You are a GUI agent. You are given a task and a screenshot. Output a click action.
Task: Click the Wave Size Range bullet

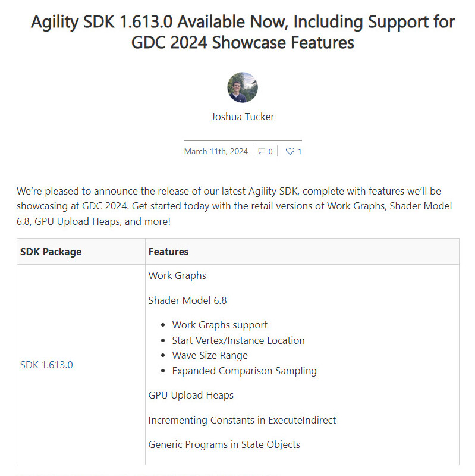coord(210,355)
